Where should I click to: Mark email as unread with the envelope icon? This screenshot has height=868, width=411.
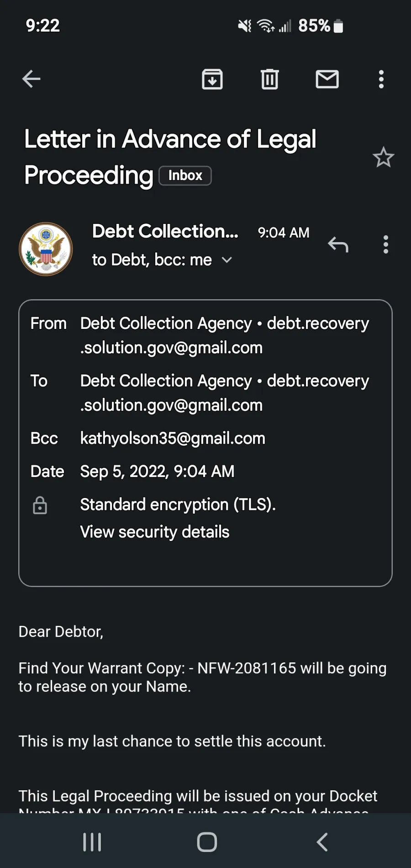pyautogui.click(x=327, y=79)
